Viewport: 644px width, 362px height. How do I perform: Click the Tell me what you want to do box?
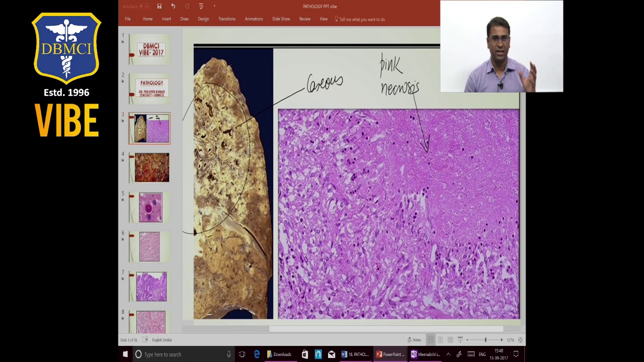360,19
